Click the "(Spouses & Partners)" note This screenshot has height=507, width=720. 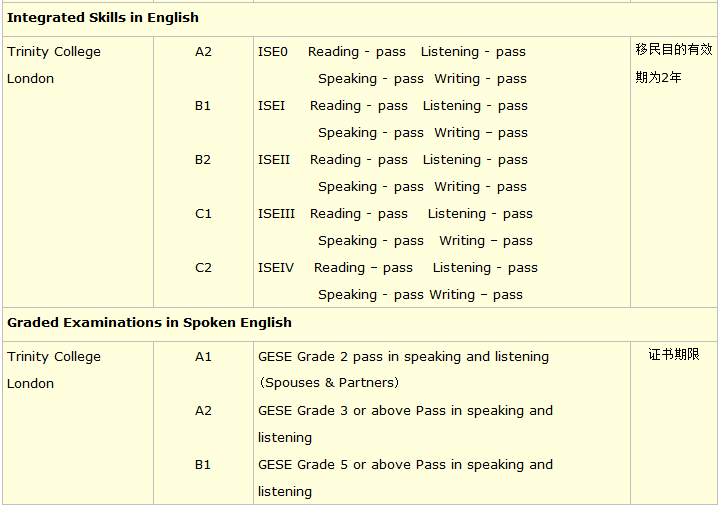[x=329, y=383]
